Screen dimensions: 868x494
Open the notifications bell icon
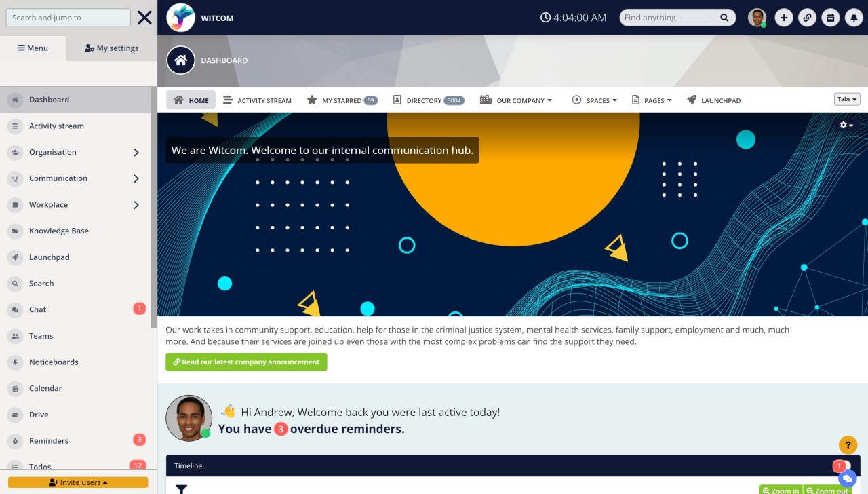[854, 17]
